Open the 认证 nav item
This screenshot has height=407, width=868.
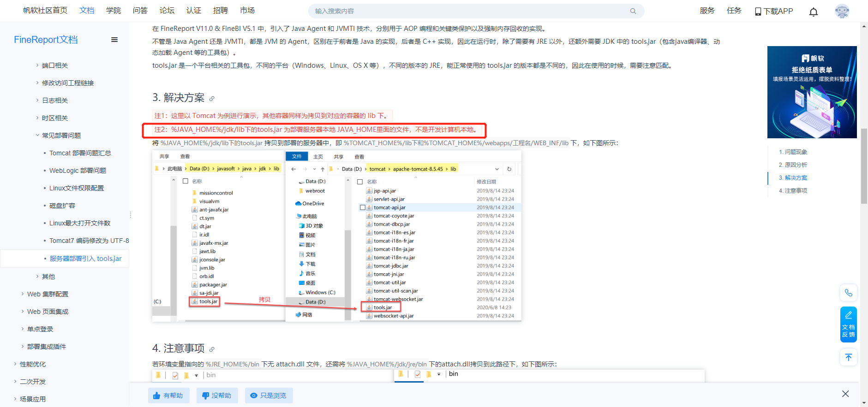coord(194,11)
